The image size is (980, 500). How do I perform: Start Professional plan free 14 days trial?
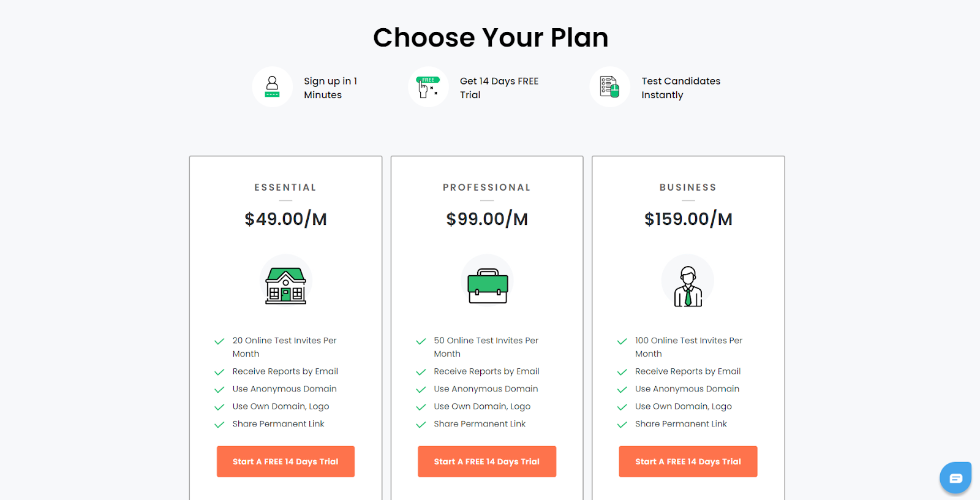[x=487, y=461]
